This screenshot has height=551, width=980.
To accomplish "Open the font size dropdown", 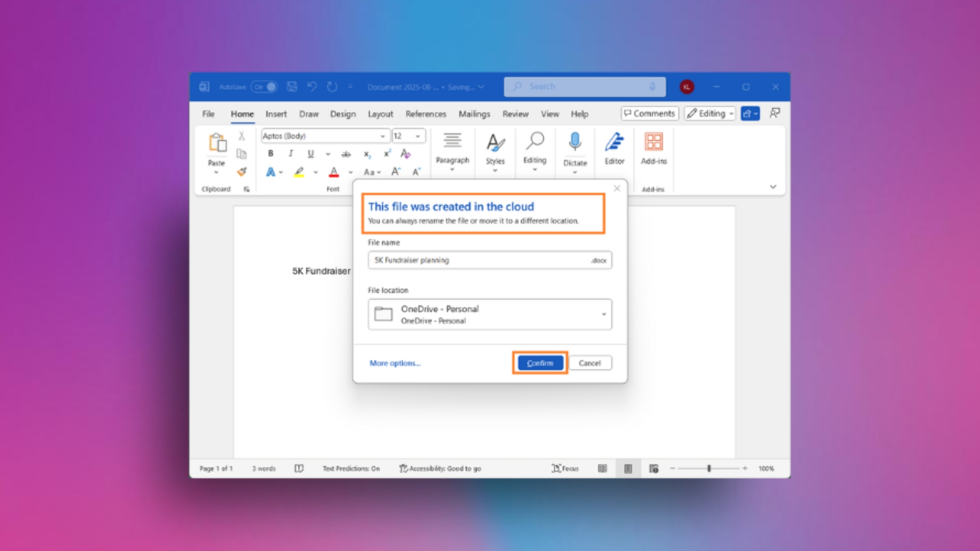I will (416, 136).
